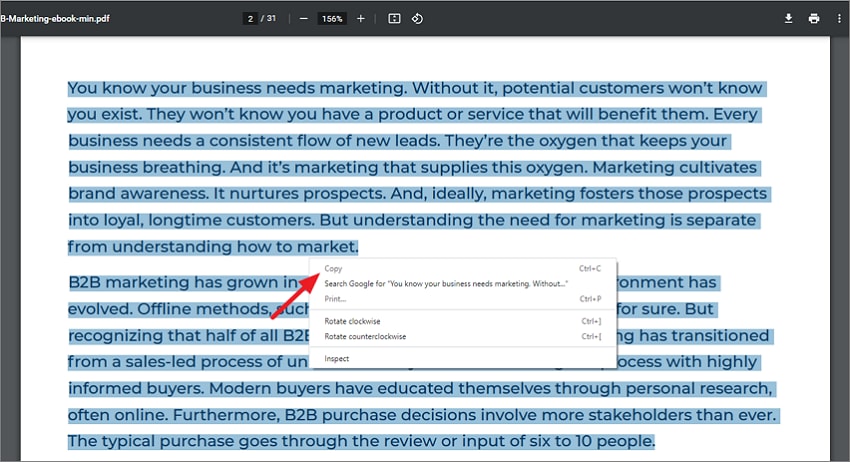This screenshot has width=850, height=462.
Task: Click the page number field showing 2
Action: point(250,18)
